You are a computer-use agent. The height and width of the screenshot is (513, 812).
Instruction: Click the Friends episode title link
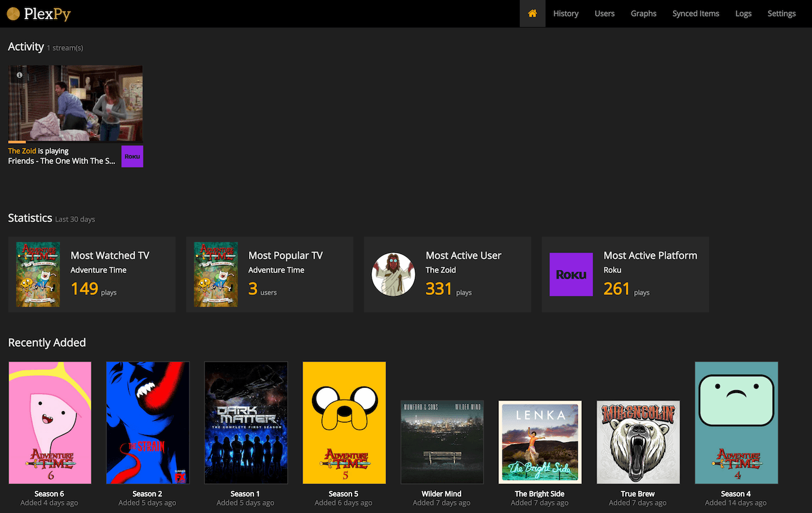[62, 161]
